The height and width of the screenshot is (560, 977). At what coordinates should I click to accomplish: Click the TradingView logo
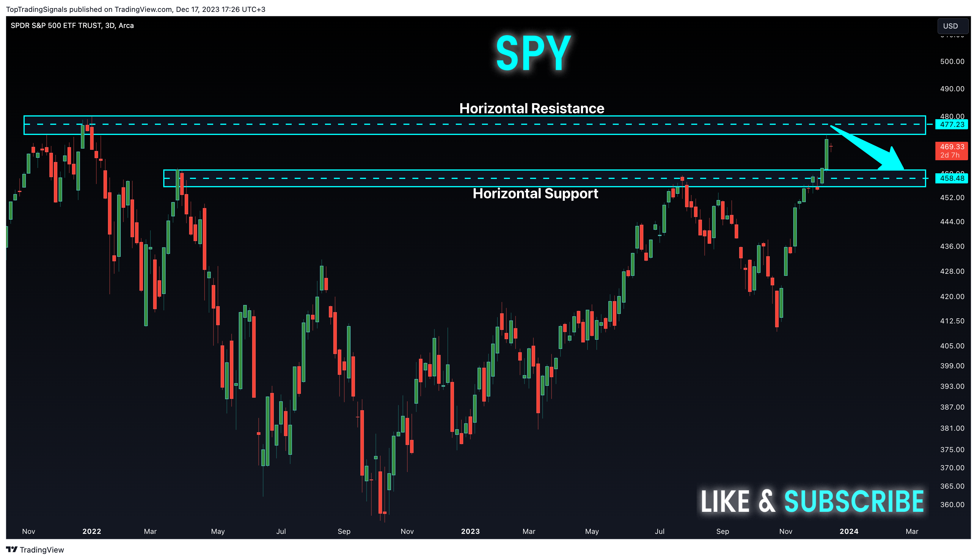pyautogui.click(x=35, y=550)
